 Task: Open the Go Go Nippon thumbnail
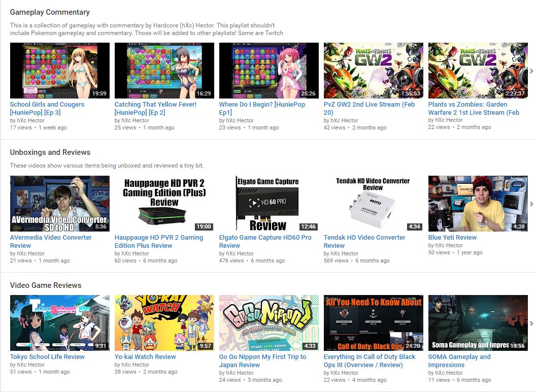click(269, 323)
